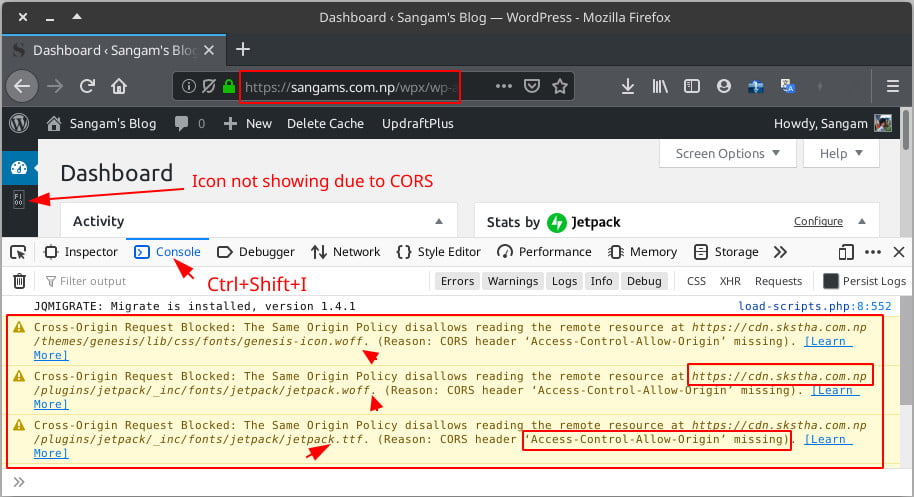Open the Downloads arrow icon
Image resolution: width=914 pixels, height=497 pixels.
(628, 87)
